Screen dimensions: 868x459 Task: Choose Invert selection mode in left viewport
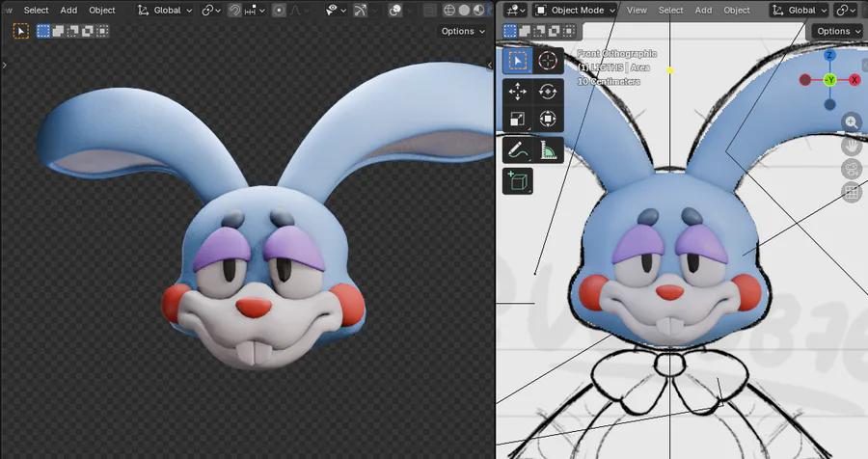click(88, 31)
